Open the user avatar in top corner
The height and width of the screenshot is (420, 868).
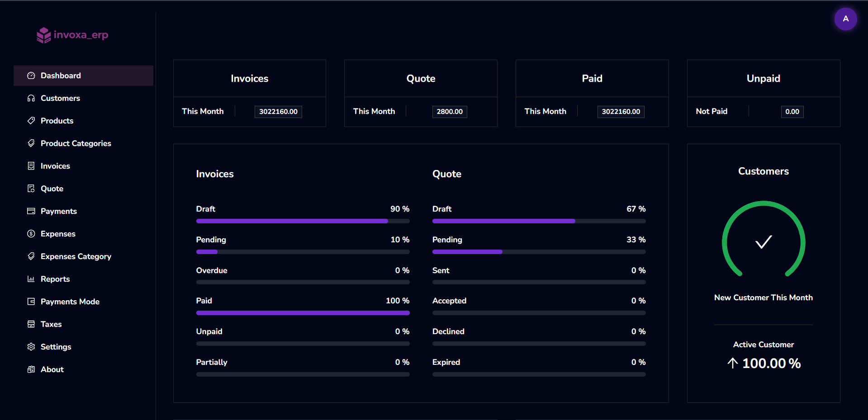(x=845, y=19)
